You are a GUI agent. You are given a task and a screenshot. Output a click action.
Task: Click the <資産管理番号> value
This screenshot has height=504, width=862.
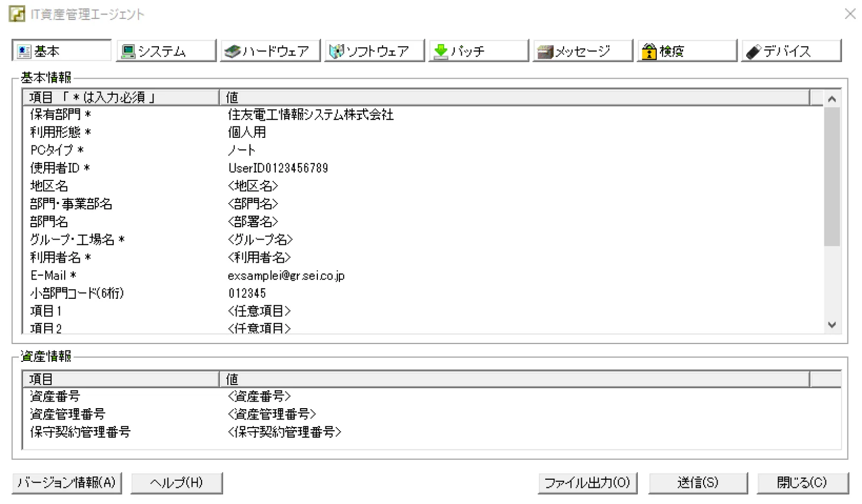(x=272, y=414)
